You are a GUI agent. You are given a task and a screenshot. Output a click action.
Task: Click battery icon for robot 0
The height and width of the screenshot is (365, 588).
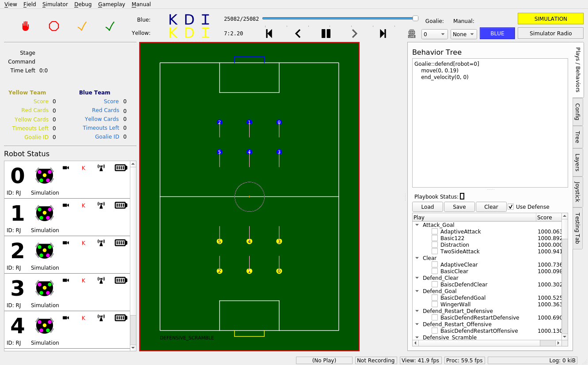tap(121, 168)
